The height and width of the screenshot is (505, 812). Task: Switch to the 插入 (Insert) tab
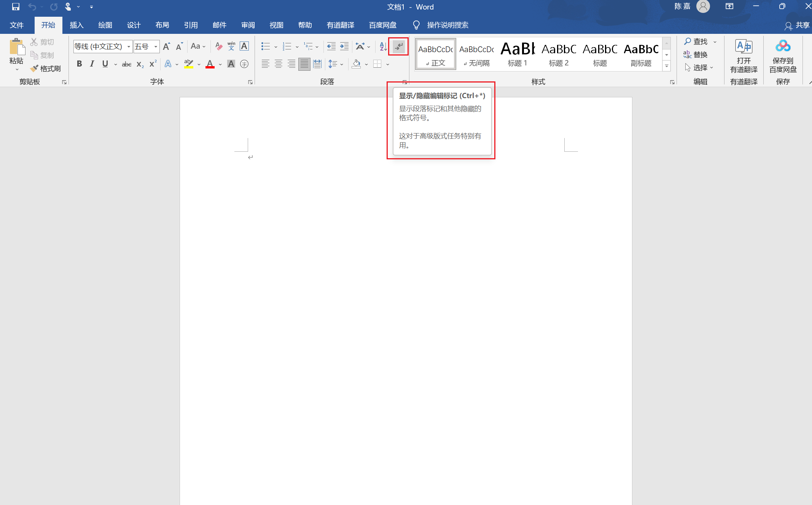click(76, 25)
